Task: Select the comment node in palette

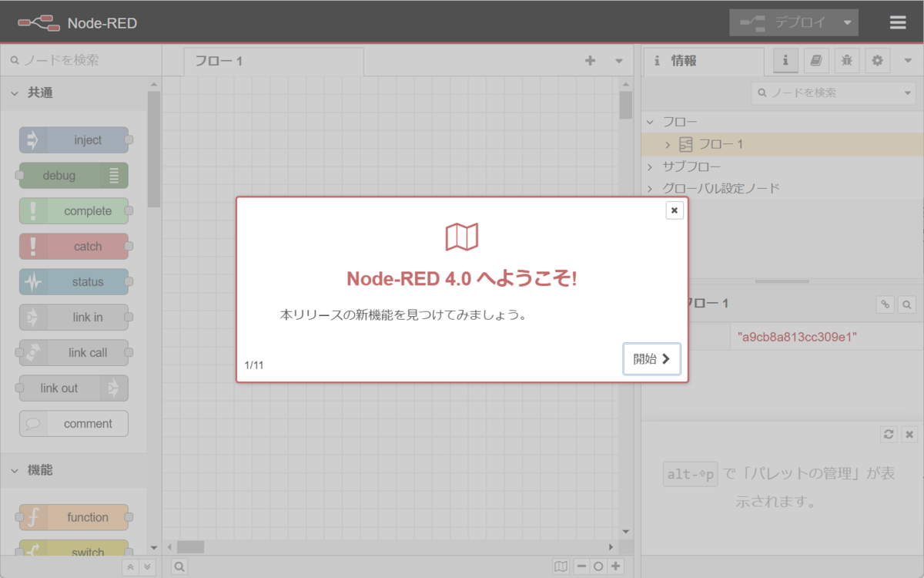Action: click(74, 424)
